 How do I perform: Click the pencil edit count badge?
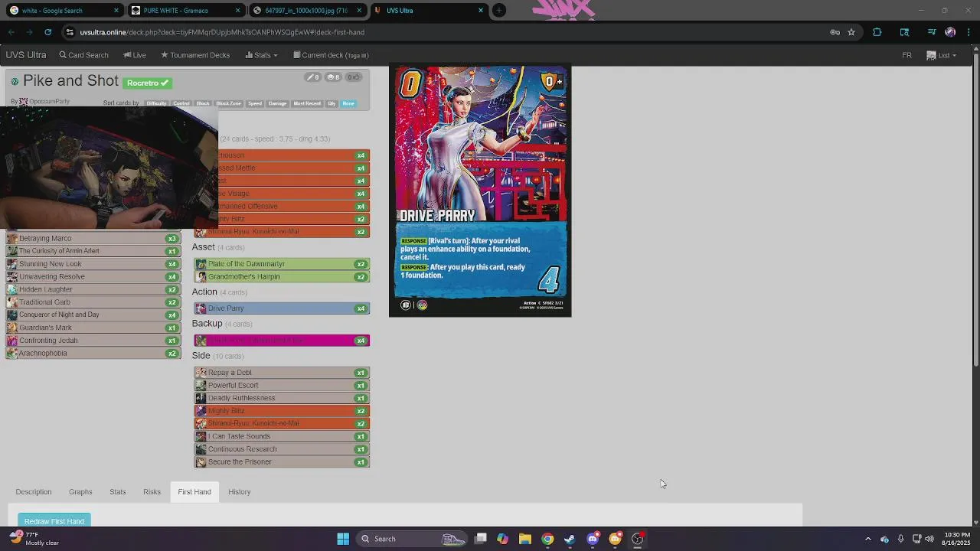click(x=312, y=77)
